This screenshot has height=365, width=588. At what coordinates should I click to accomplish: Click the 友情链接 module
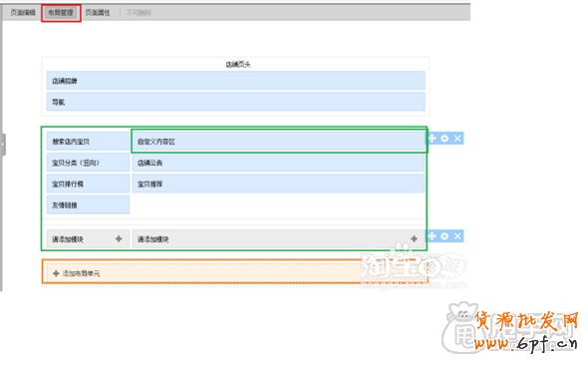pos(88,204)
